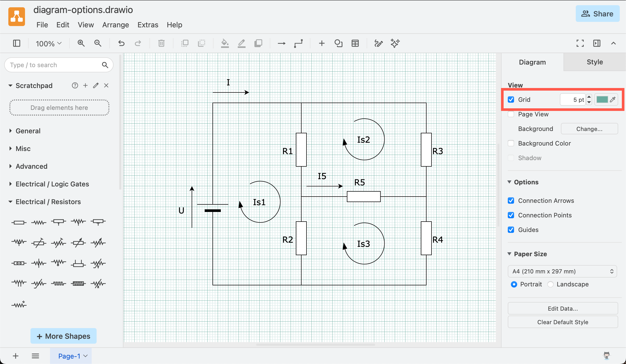Image resolution: width=626 pixels, height=364 pixels.
Task: Expand the General shapes section
Action: (x=10, y=131)
